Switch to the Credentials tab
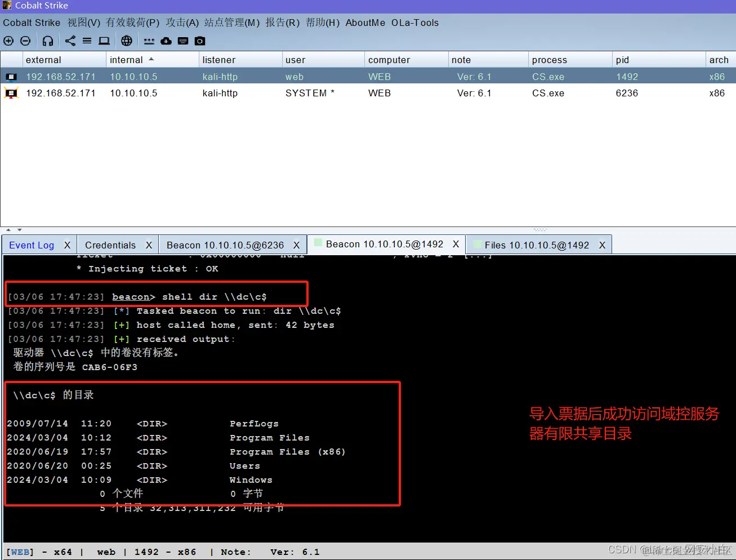 110,245
